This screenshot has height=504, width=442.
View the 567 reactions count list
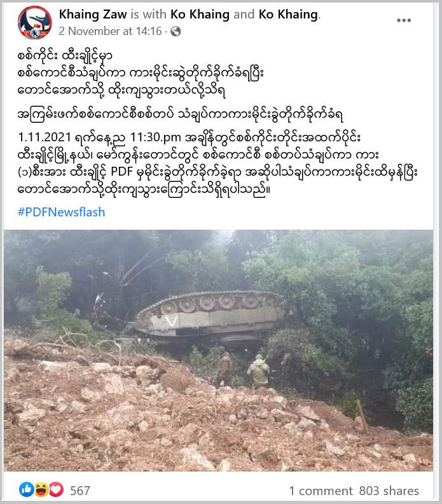pos(80,491)
